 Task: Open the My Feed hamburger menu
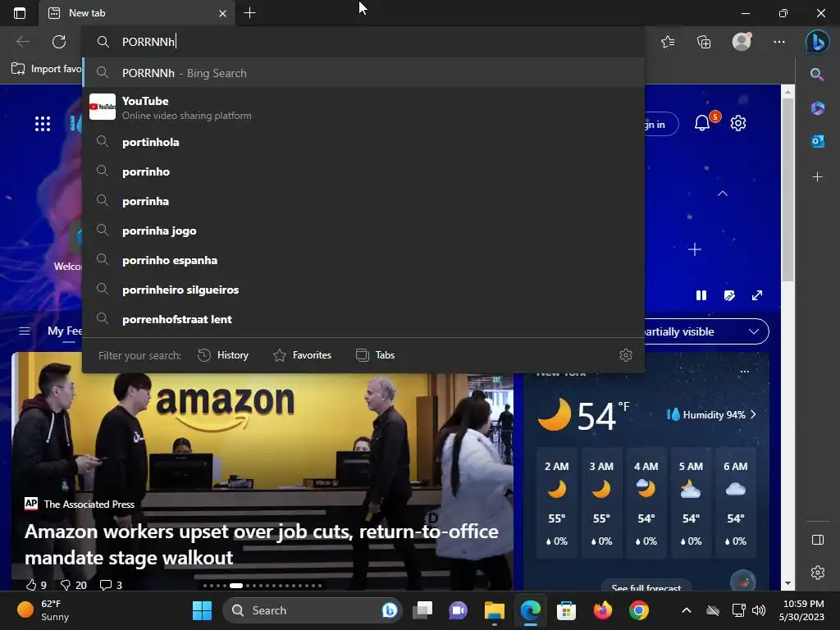click(25, 331)
